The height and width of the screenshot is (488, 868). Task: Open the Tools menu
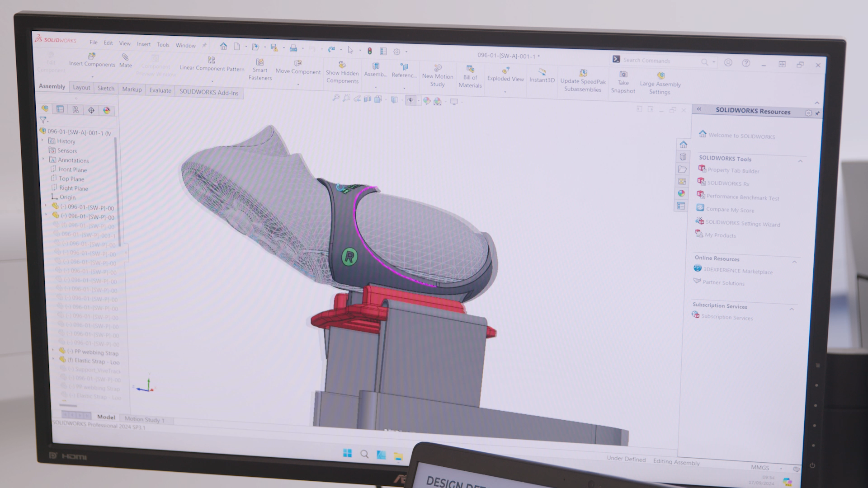163,45
